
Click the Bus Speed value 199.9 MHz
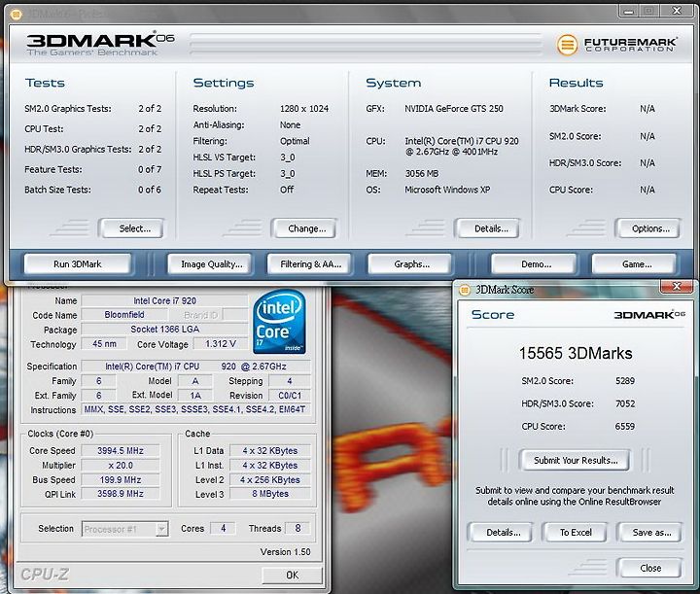[x=121, y=479]
